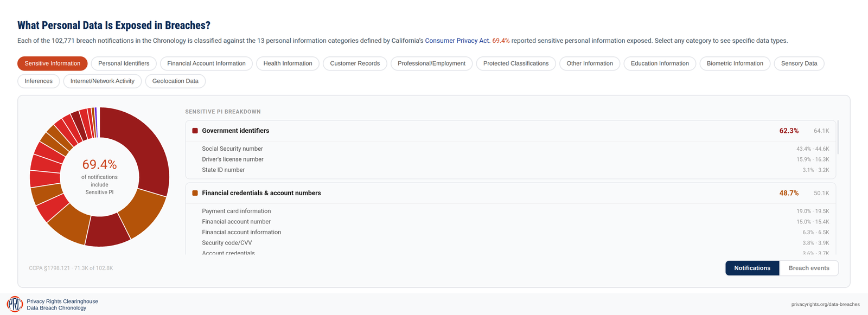The width and height of the screenshot is (868, 315).
Task: Click the Financial account information row
Action: pyautogui.click(x=515, y=232)
